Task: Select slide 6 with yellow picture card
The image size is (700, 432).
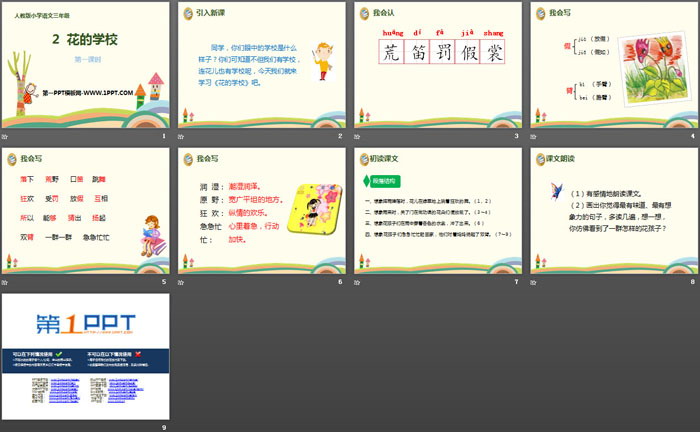Action: 262,211
